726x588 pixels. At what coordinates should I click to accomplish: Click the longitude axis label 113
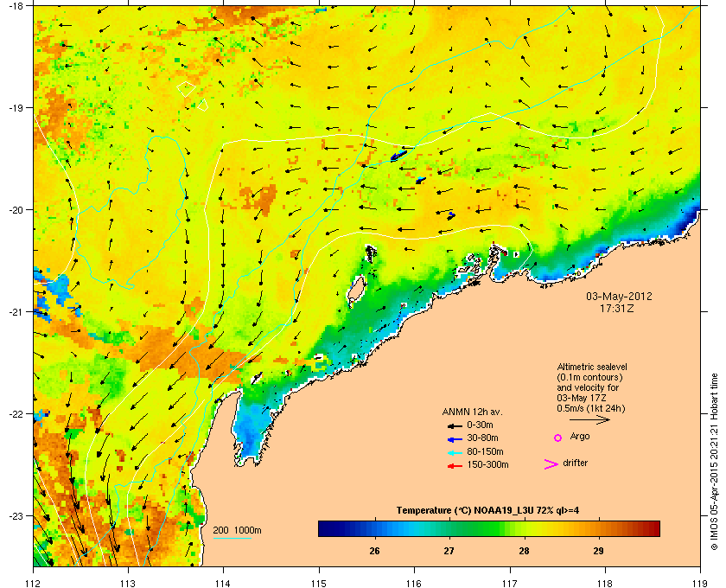pyautogui.click(x=128, y=583)
